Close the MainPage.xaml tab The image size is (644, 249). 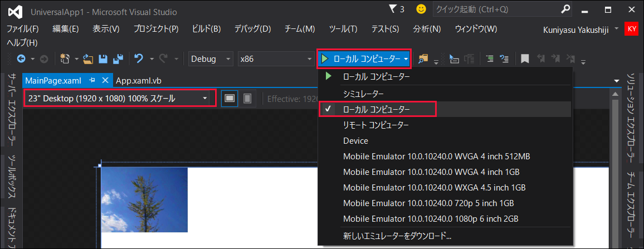tap(105, 80)
